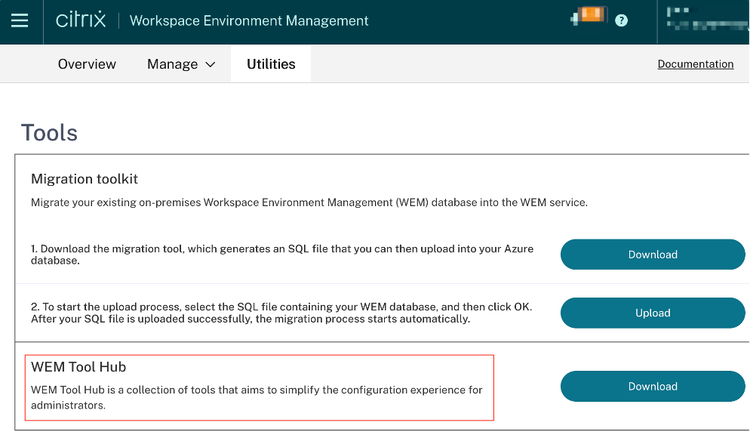The width and height of the screenshot is (750, 432).
Task: Expand the Manage dropdown menu
Action: 181,64
